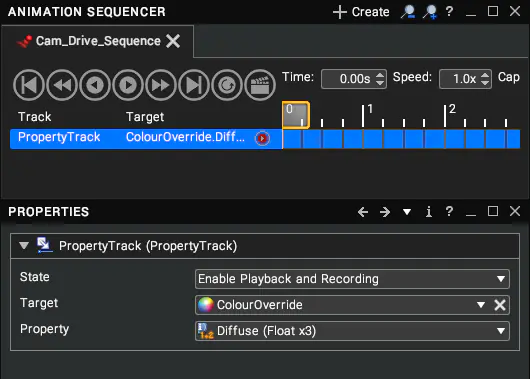Go back in Properties history
This screenshot has width=530, height=379.
(363, 212)
